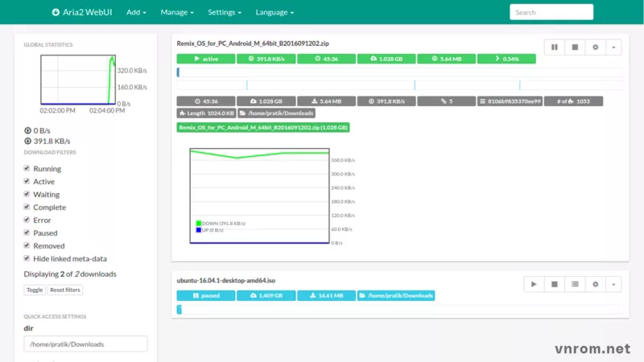
Task: Toggle the Active filter checkbox
Action: point(27,181)
